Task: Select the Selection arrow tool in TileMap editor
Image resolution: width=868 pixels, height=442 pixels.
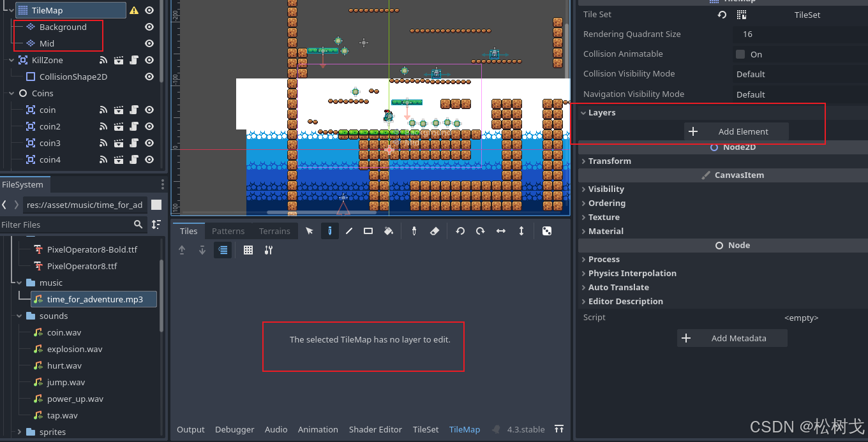Action: 310,231
